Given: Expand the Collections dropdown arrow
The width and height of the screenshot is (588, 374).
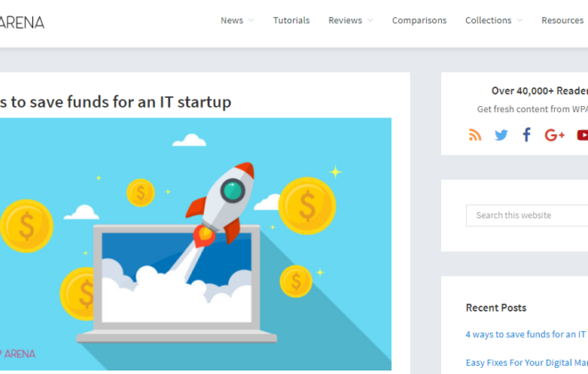Looking at the screenshot, I should (x=519, y=20).
